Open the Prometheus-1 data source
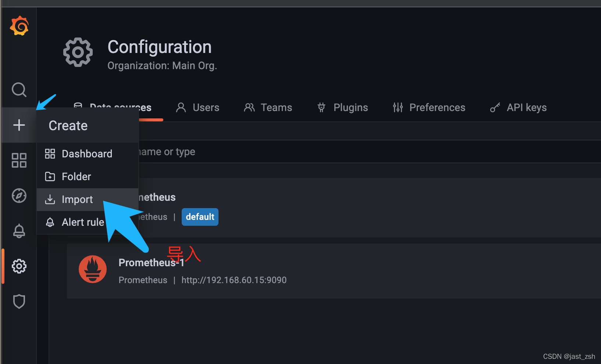 pyautogui.click(x=334, y=271)
